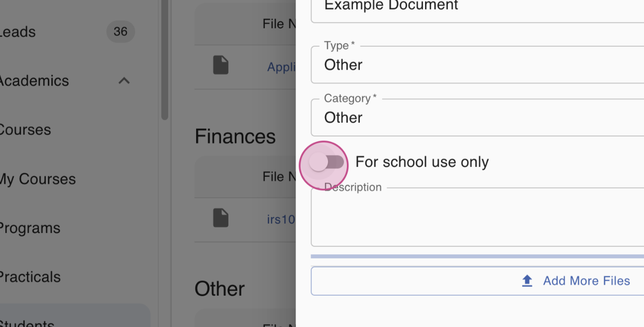Collapse the Academics section chevron
644x327 pixels.
[124, 81]
